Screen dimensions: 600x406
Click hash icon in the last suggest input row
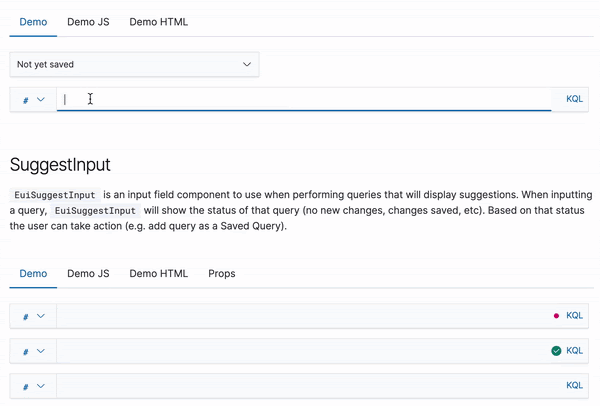click(x=26, y=386)
